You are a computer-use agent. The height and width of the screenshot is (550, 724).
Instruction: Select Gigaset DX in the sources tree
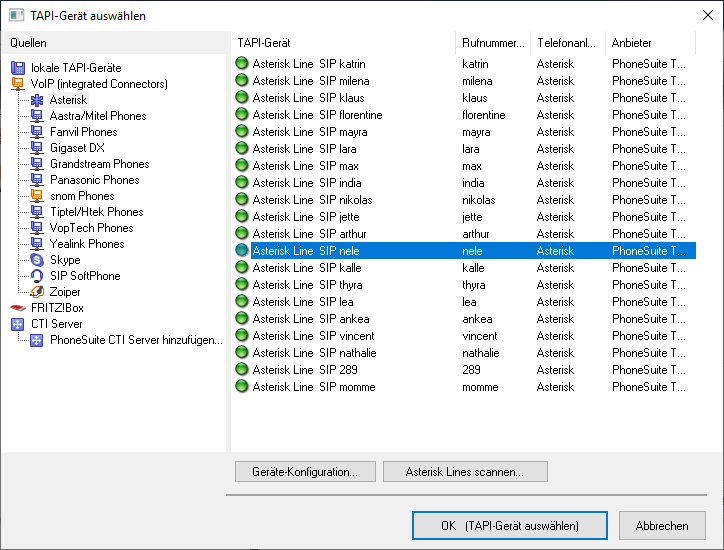(x=77, y=148)
